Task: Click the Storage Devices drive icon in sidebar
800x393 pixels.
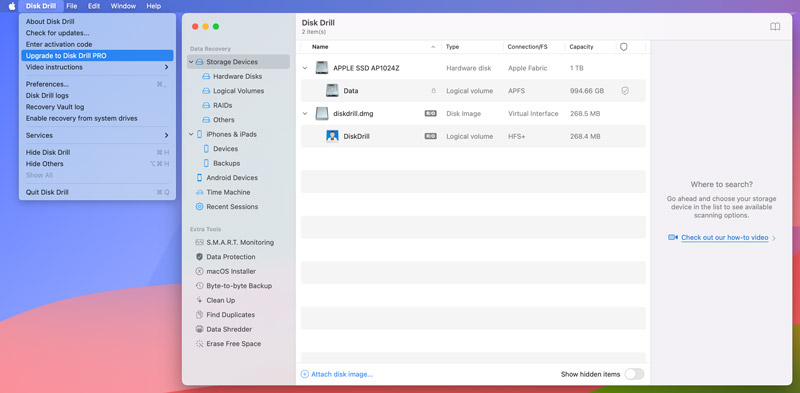Action: point(199,62)
